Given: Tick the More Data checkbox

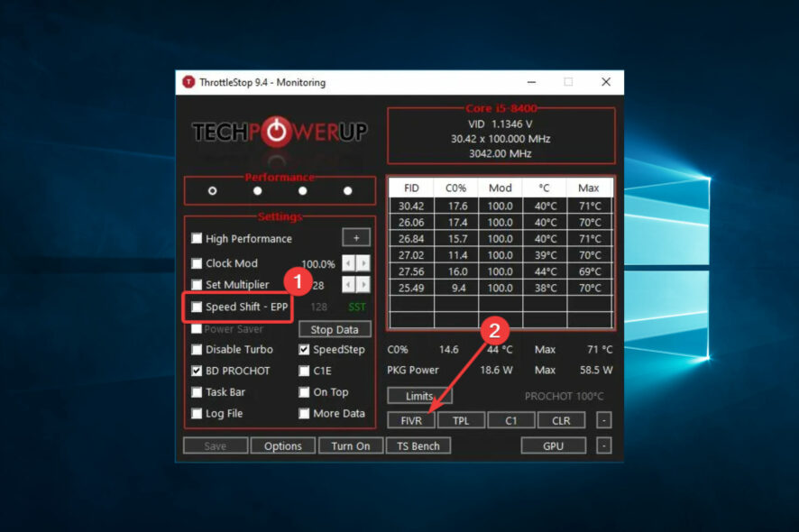Looking at the screenshot, I should tap(304, 413).
